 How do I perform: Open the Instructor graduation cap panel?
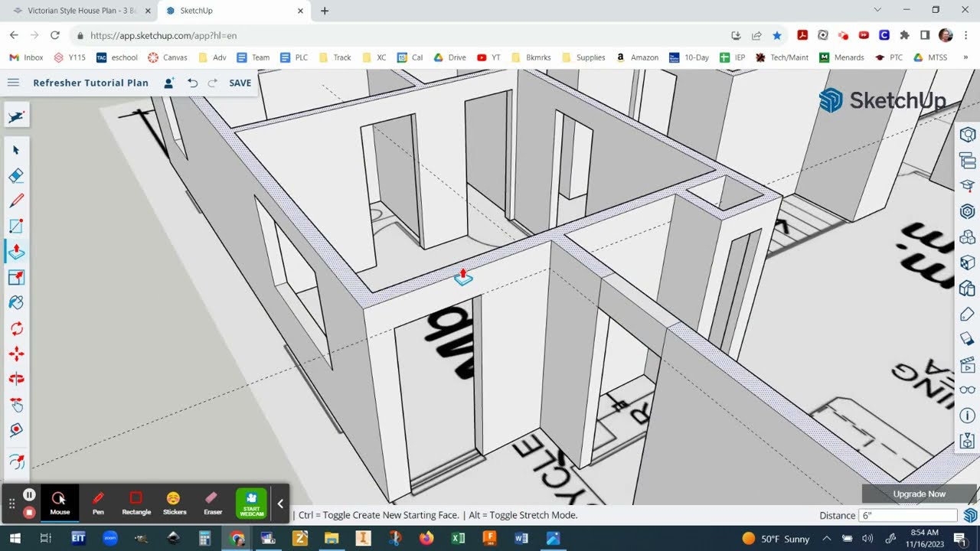pyautogui.click(x=967, y=186)
